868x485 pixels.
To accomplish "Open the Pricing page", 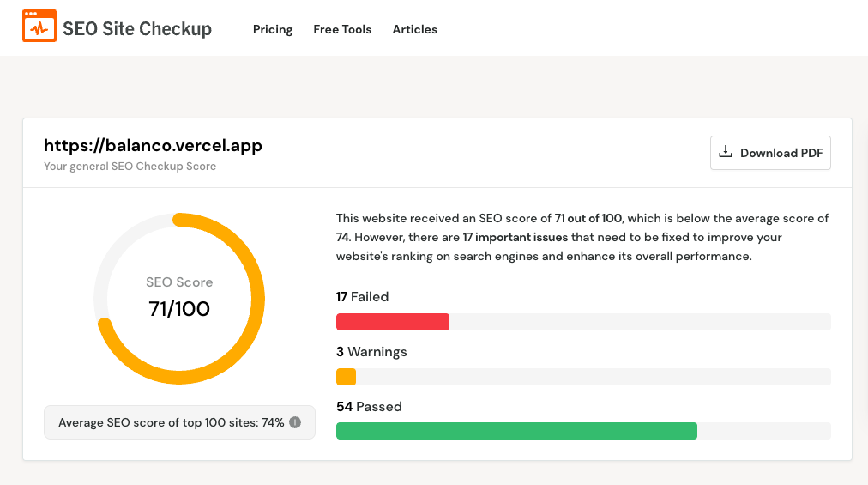I will 273,29.
